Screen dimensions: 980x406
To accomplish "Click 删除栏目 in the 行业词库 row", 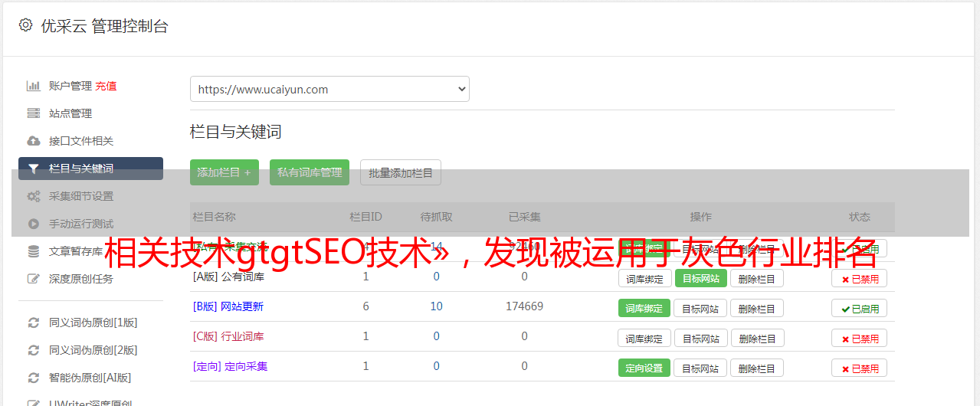I will point(757,338).
